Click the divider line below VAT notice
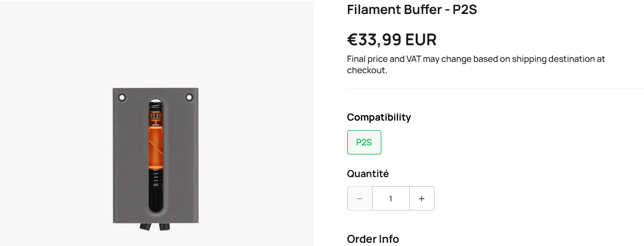 pos(495,88)
